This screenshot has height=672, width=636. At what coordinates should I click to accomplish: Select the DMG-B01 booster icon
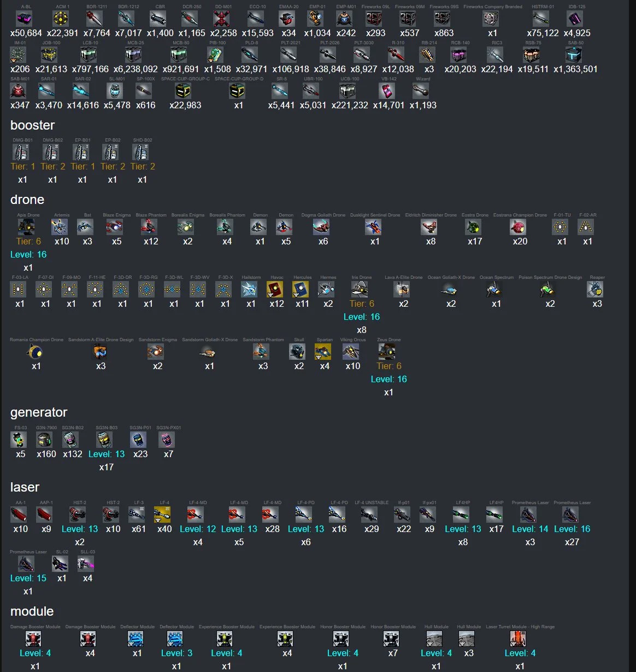21,151
